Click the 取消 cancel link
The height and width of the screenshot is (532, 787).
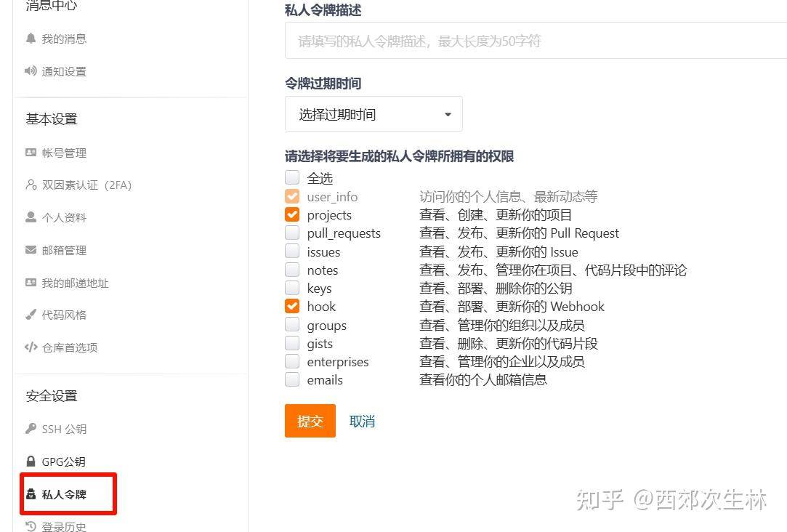(x=362, y=421)
